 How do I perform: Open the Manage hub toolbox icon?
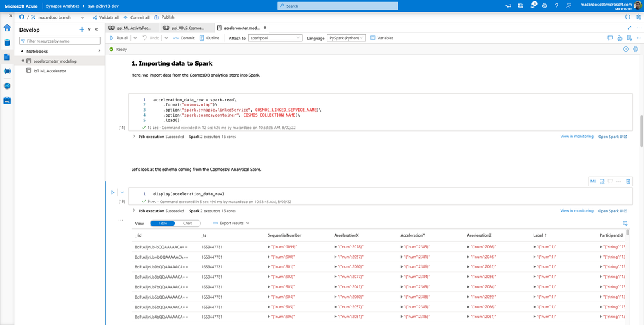coord(7,100)
